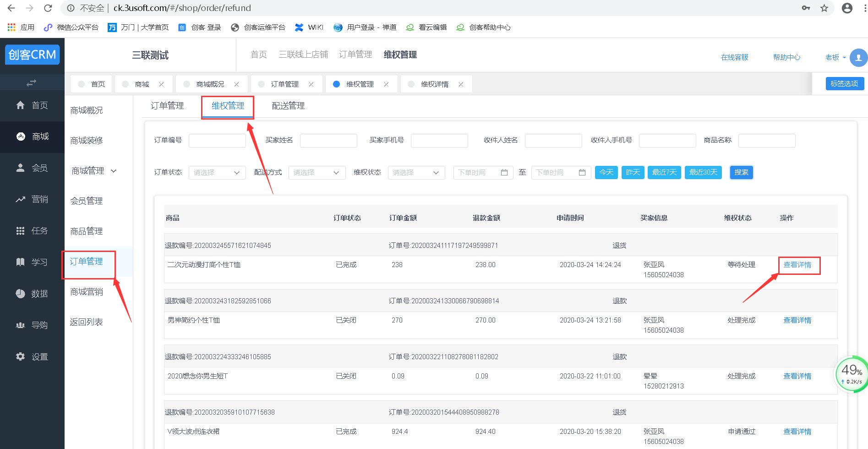Filter by 今天
Viewport: 868px width, 449px height.
coord(606,172)
